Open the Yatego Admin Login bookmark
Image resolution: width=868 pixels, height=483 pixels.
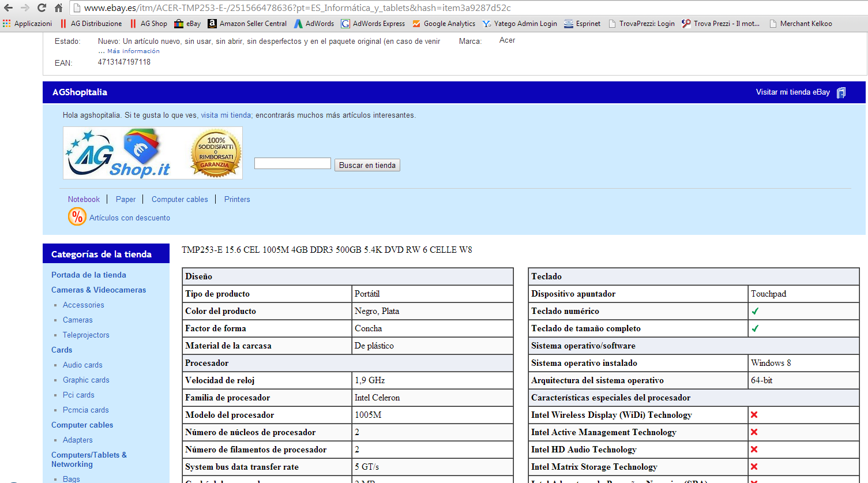tap(520, 24)
